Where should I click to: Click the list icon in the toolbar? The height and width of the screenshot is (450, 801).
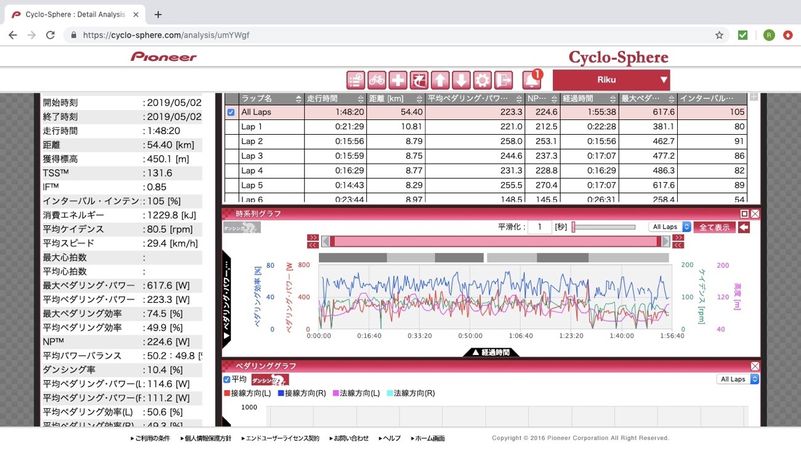[356, 80]
